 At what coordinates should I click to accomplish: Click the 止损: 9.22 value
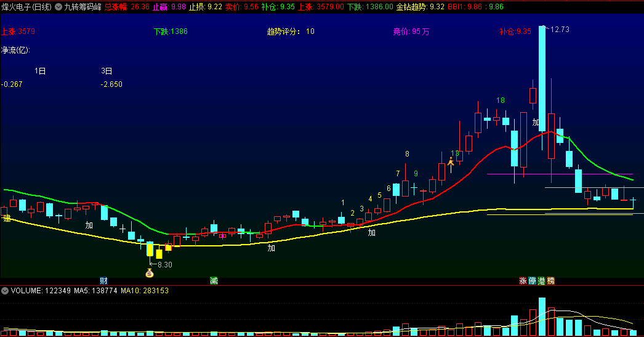coord(206,7)
